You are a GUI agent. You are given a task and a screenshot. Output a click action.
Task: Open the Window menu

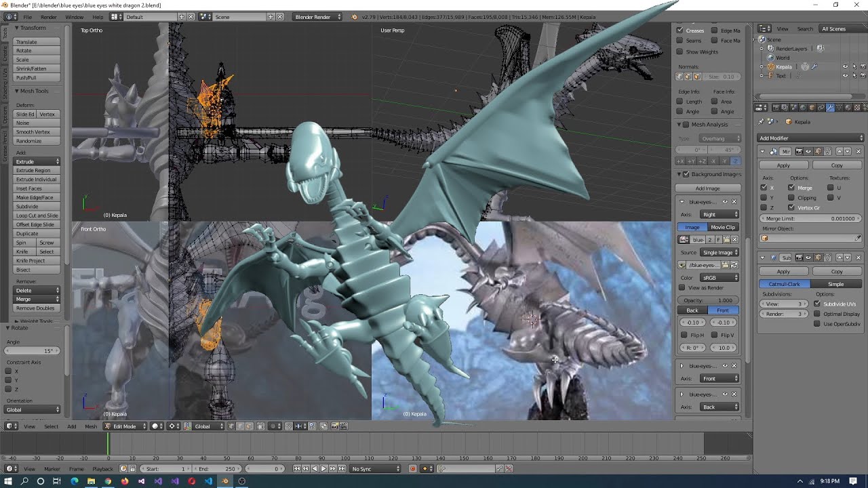[75, 16]
